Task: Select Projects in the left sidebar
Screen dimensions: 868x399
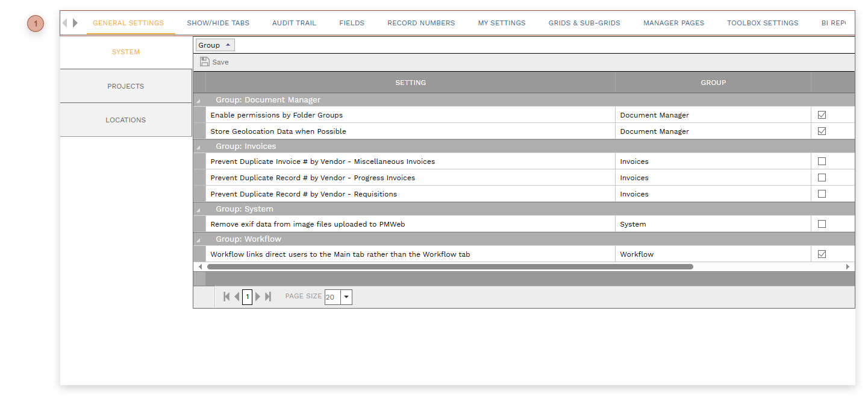Action: pyautogui.click(x=126, y=86)
